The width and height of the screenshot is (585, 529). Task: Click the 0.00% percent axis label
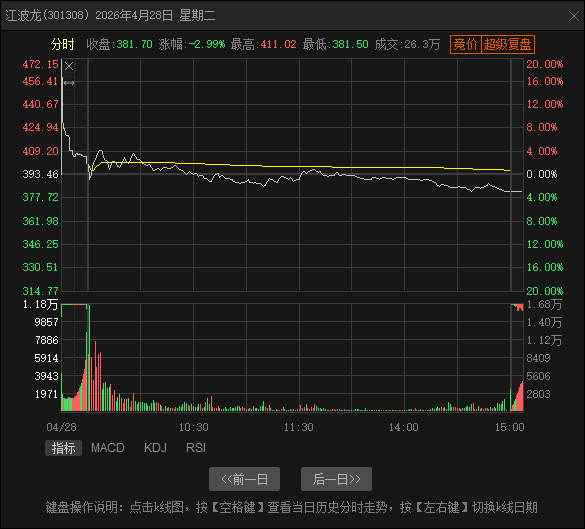[542, 174]
